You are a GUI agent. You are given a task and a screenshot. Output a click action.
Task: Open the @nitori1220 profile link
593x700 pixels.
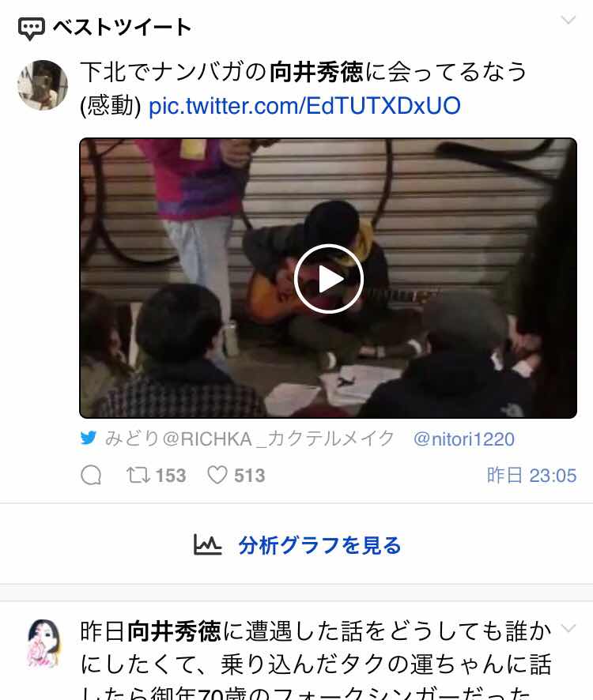tap(464, 439)
